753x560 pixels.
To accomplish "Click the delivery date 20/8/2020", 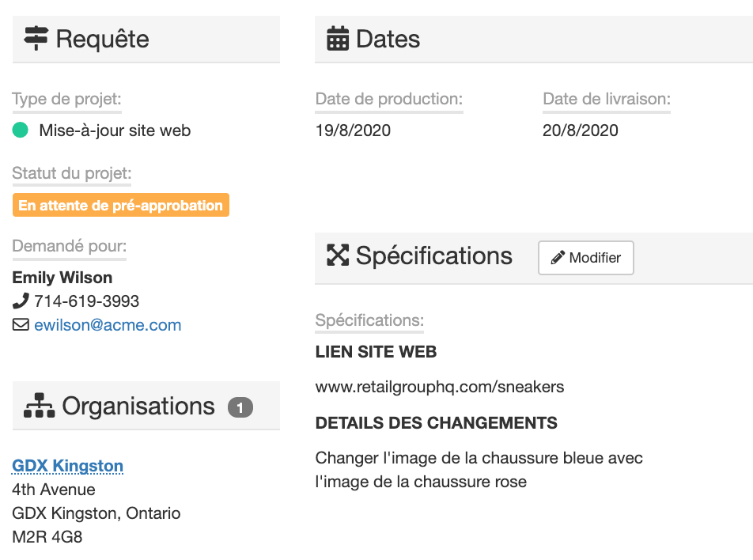I will 581,131.
